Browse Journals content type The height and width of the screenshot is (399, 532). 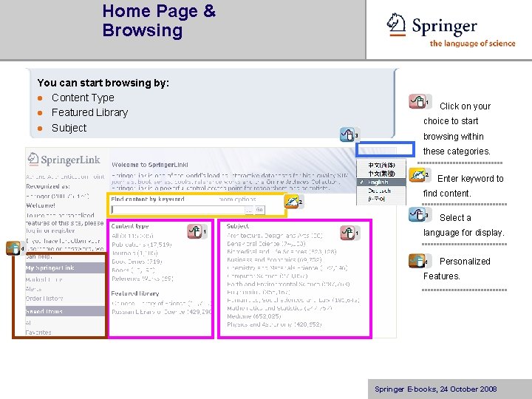click(x=134, y=253)
